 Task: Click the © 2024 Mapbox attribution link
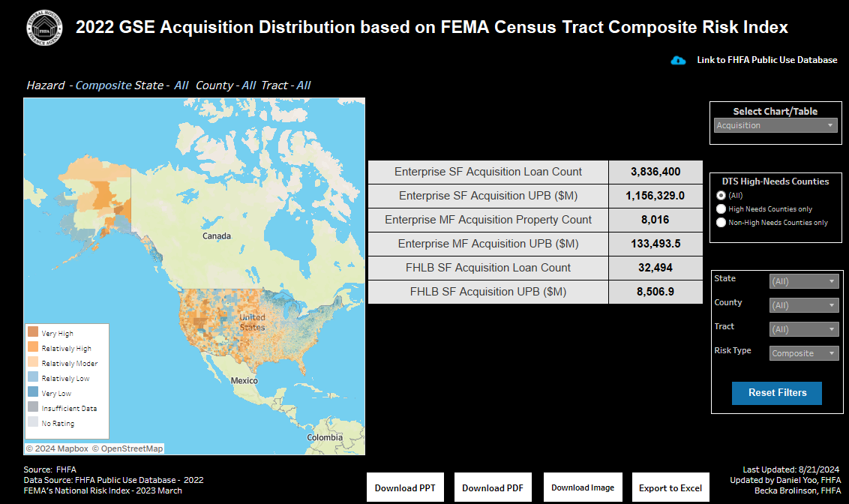57,448
